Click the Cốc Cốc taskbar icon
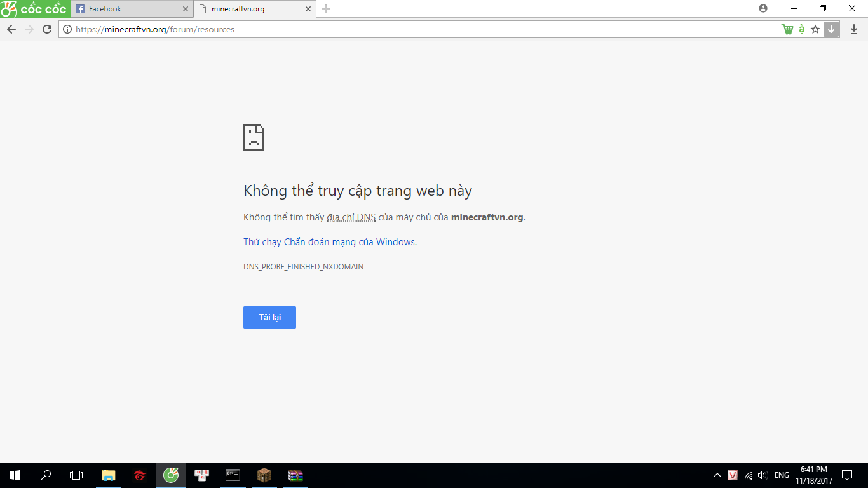 [x=171, y=475]
